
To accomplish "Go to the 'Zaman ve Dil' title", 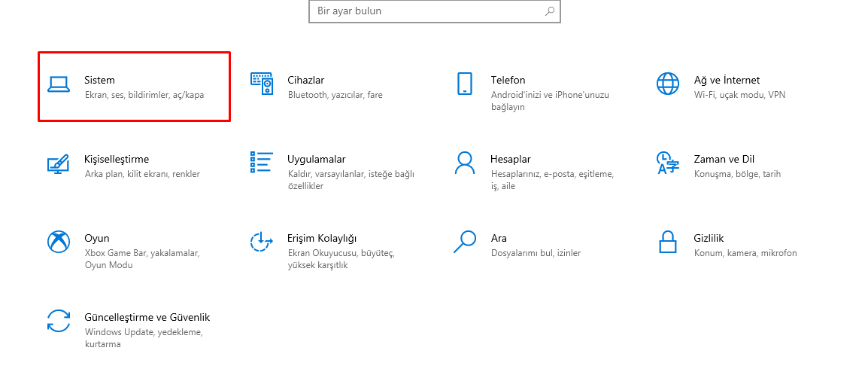I will tap(724, 160).
